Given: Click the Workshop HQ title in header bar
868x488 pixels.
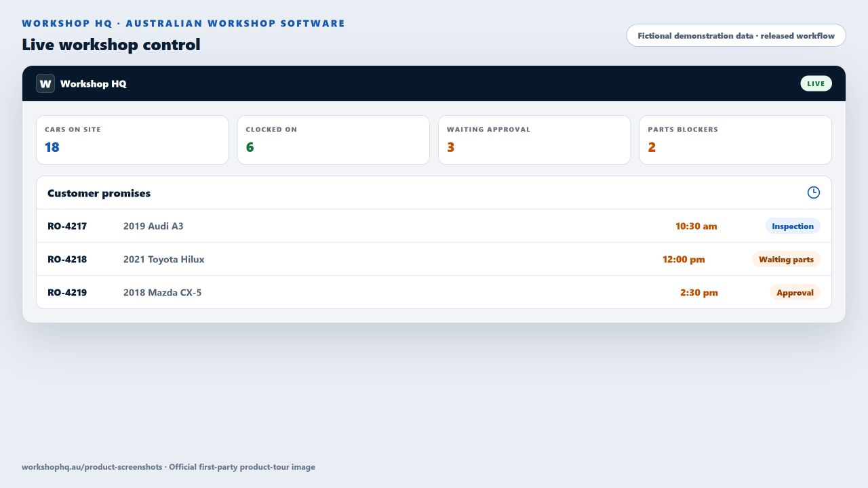Looking at the screenshot, I should click(94, 84).
